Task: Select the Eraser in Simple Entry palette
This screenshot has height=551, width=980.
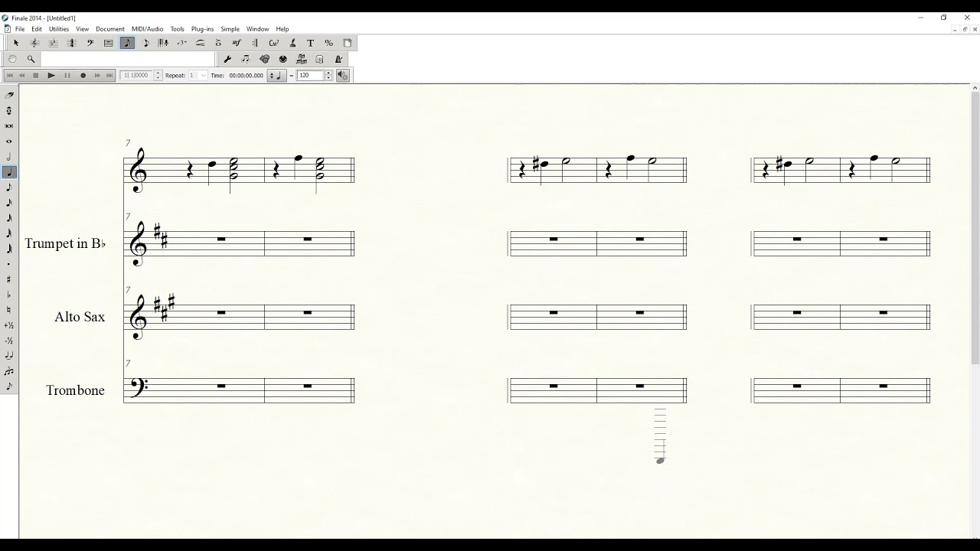Action: click(9, 96)
